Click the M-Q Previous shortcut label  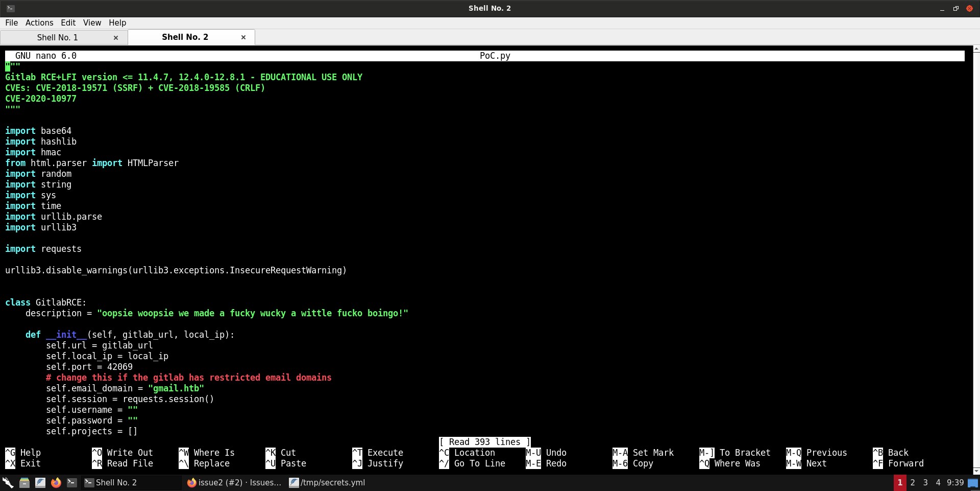pyautogui.click(x=817, y=453)
